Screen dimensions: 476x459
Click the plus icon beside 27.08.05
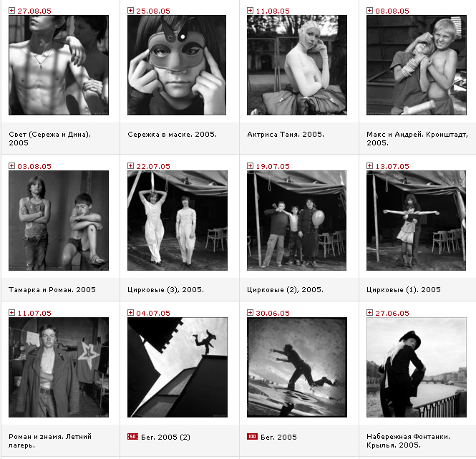11,11
